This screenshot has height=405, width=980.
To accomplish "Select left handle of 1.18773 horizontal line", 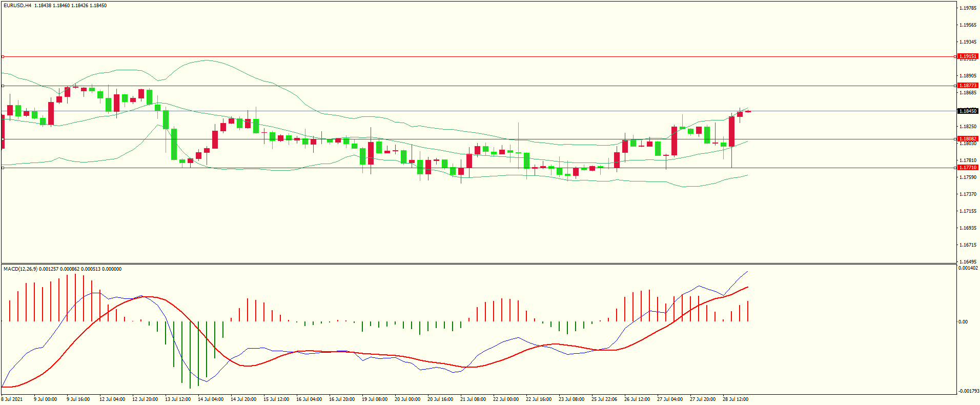I will [3, 86].
